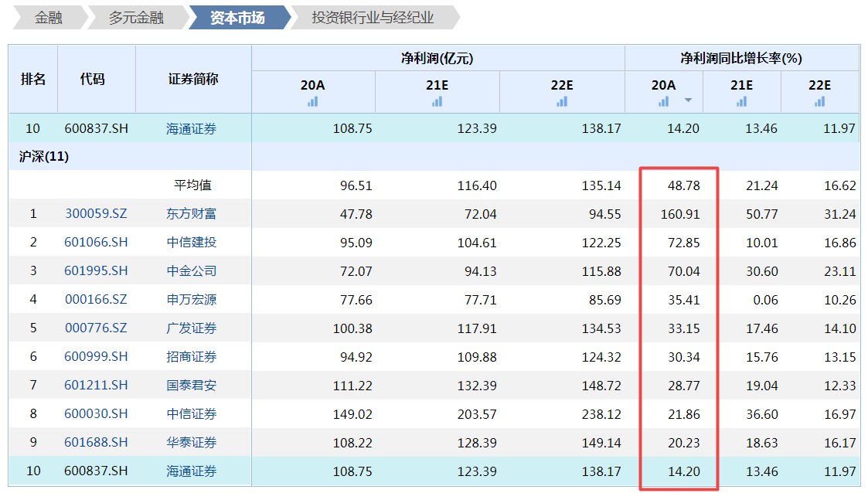Click 东方财富 20A profit 47.78

[x=356, y=214]
